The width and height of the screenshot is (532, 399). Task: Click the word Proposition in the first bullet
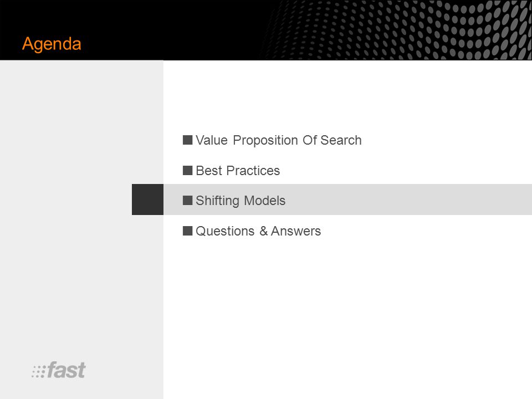pos(265,140)
